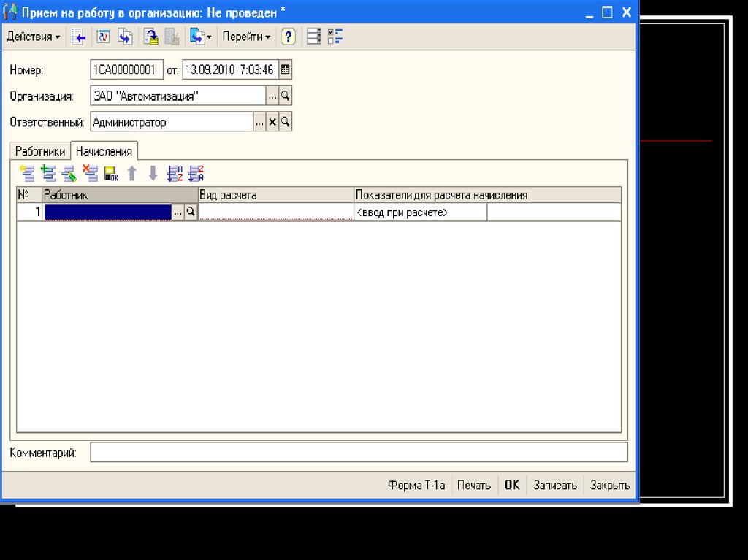The width and height of the screenshot is (748, 560).
Task: Click the Вид расчета cell in row 1
Action: (275, 212)
